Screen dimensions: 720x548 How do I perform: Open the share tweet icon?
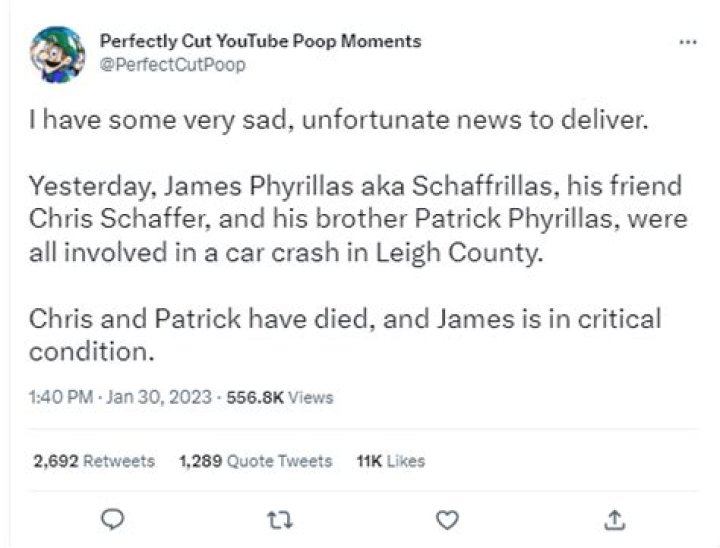[616, 518]
